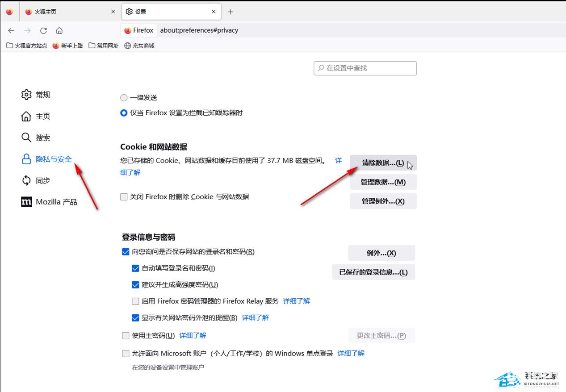
Task: Toggle 自动填写登录名和密码 checkbox
Action: 135,268
